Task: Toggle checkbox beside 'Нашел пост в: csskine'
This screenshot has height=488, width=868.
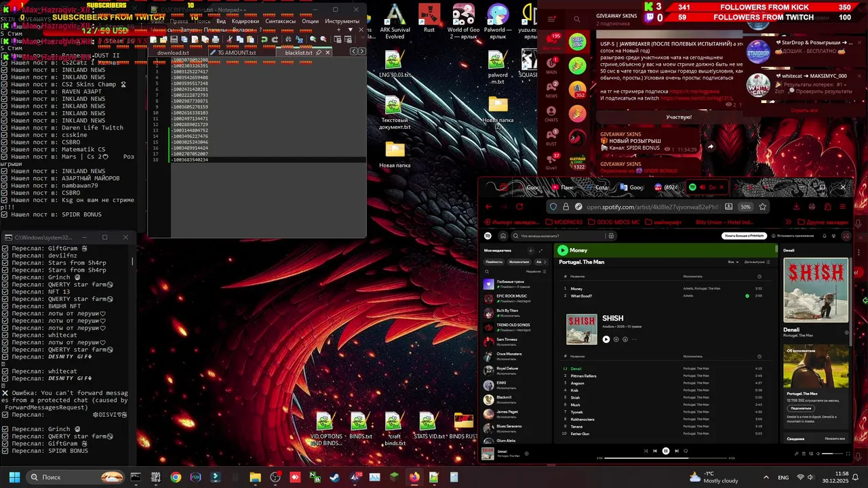Action: click(x=5, y=135)
